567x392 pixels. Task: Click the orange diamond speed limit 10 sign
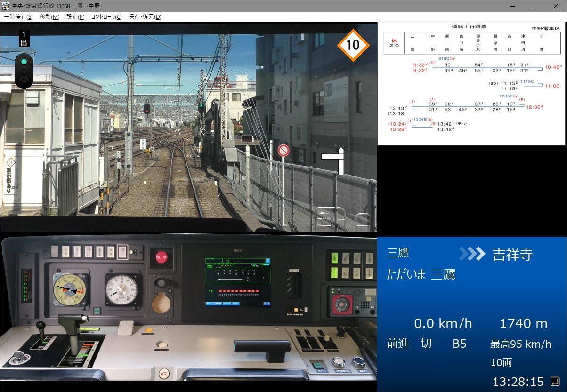(352, 45)
